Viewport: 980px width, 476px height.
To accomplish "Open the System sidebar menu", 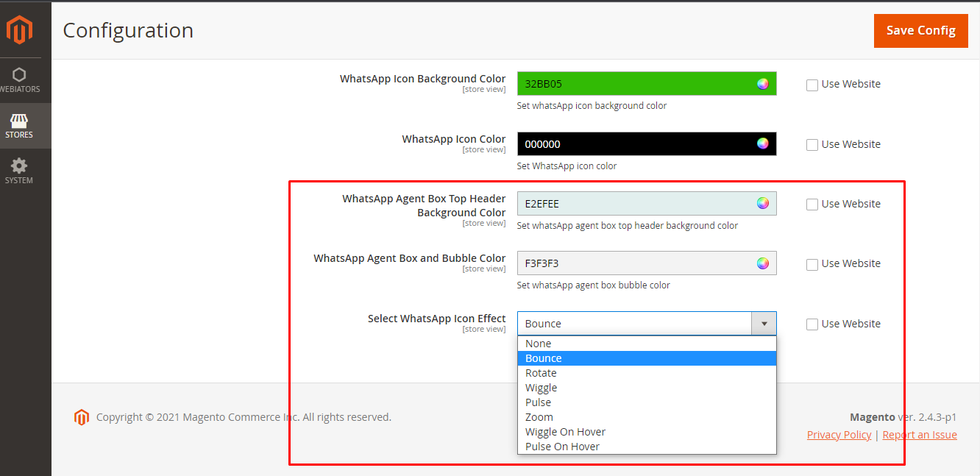I will [x=20, y=171].
